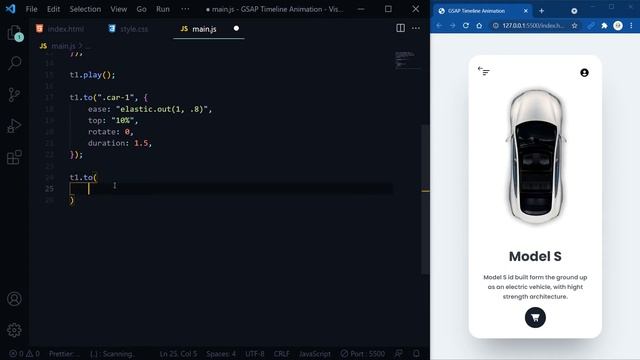
Task: Click the back-filter menu icon in app card
Action: [x=483, y=71]
